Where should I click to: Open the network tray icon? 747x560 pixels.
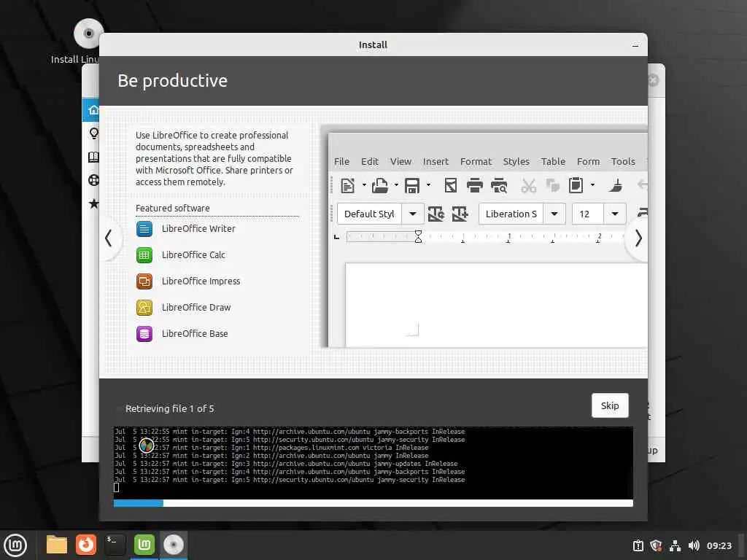tap(675, 545)
